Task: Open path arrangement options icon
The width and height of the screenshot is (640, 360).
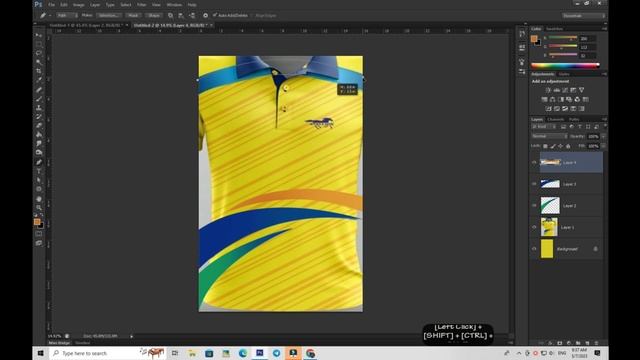Action: click(x=192, y=16)
